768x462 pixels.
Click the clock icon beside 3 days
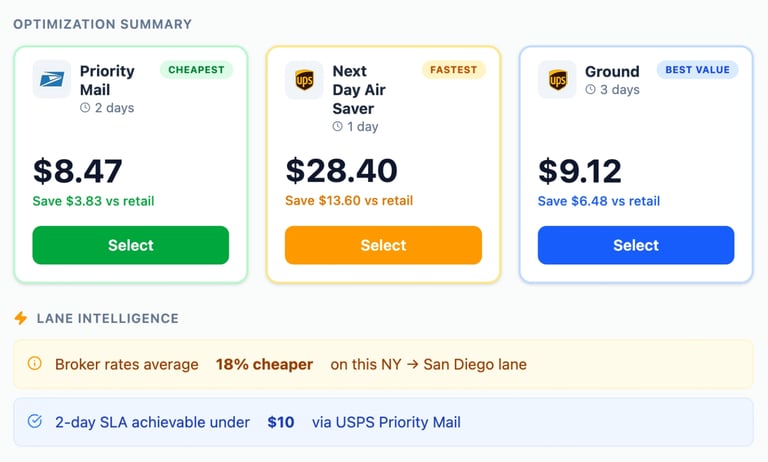pos(590,90)
